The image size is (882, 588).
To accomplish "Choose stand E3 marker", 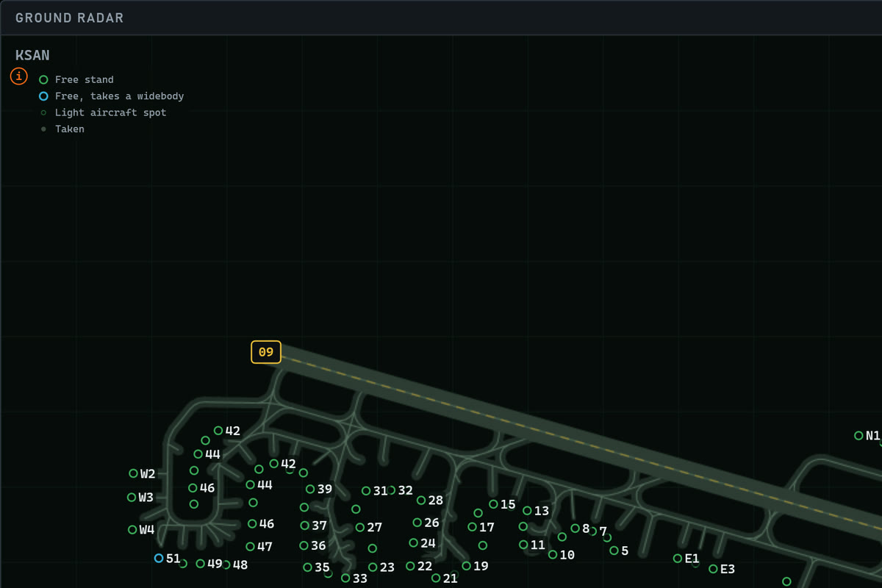I will tap(713, 569).
